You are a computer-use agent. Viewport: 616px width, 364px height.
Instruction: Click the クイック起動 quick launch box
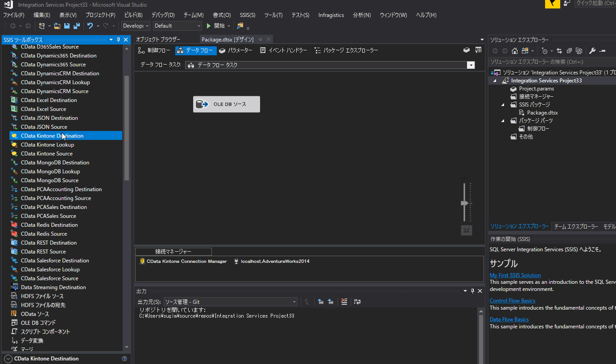coord(595,3)
